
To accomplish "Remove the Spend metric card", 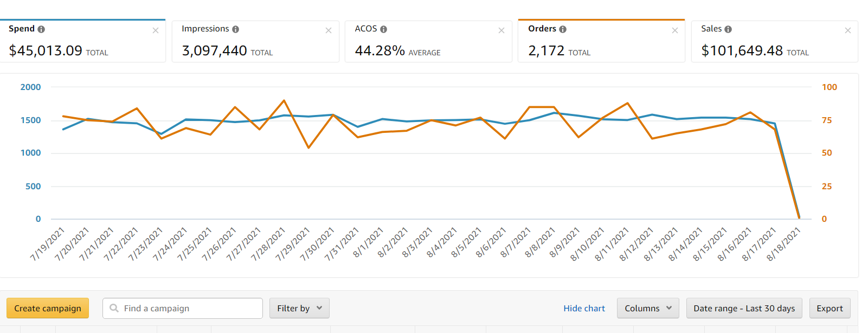I will pos(156,30).
